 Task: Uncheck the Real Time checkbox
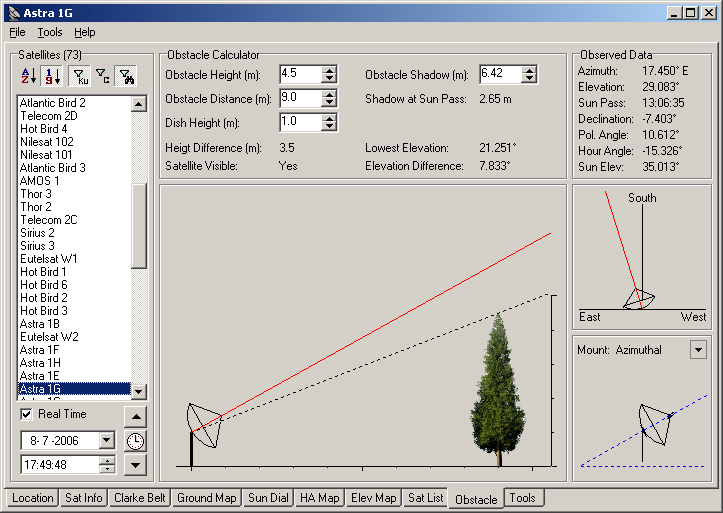point(28,414)
